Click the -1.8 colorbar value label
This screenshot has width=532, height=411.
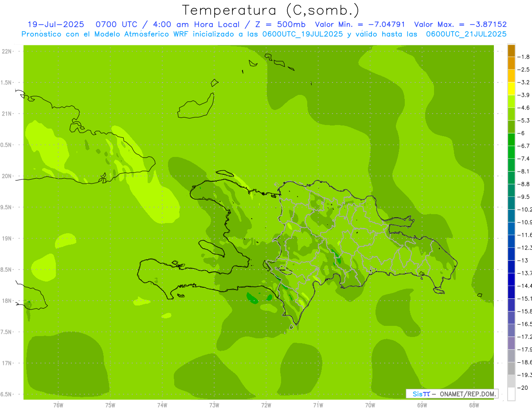[524, 57]
